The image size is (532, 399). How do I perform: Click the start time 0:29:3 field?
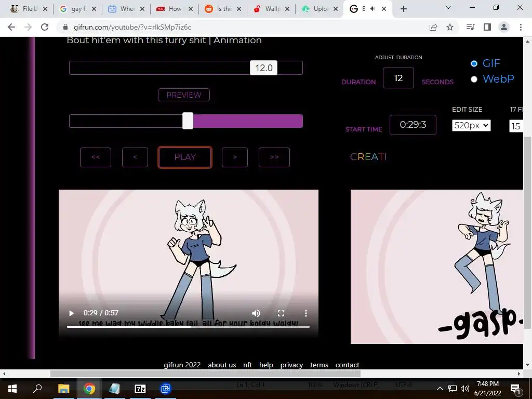click(x=413, y=125)
